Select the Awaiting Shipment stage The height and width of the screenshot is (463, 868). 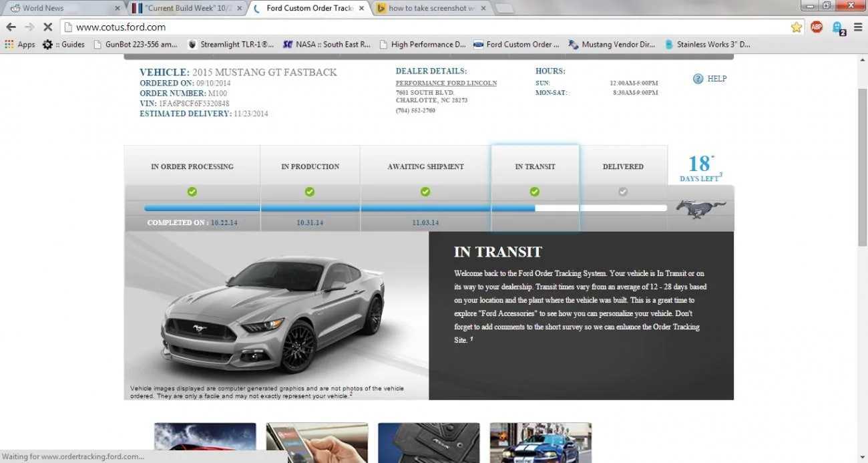coord(425,166)
